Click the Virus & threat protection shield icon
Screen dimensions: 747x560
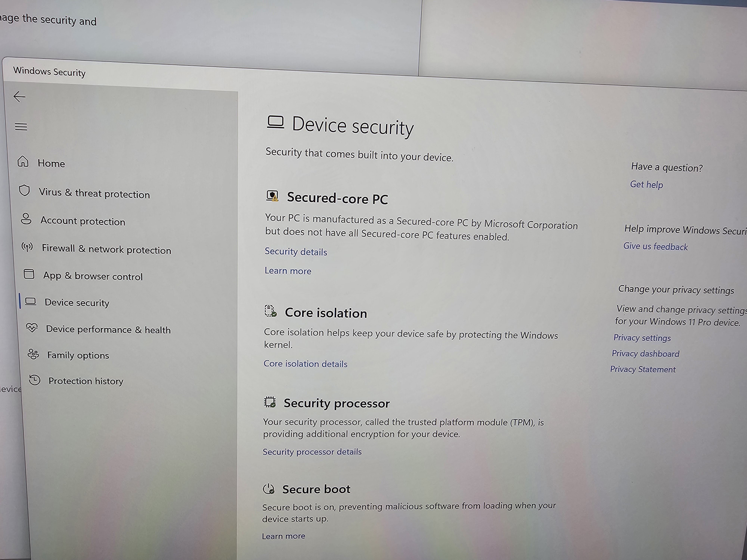(24, 190)
